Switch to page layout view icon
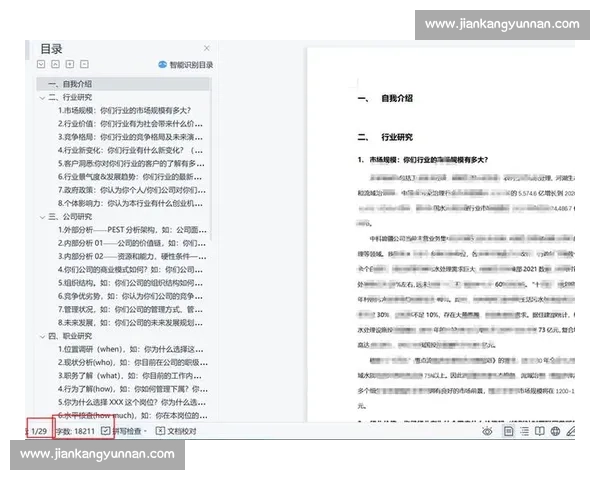The height and width of the screenshot is (480, 600). [x=509, y=431]
